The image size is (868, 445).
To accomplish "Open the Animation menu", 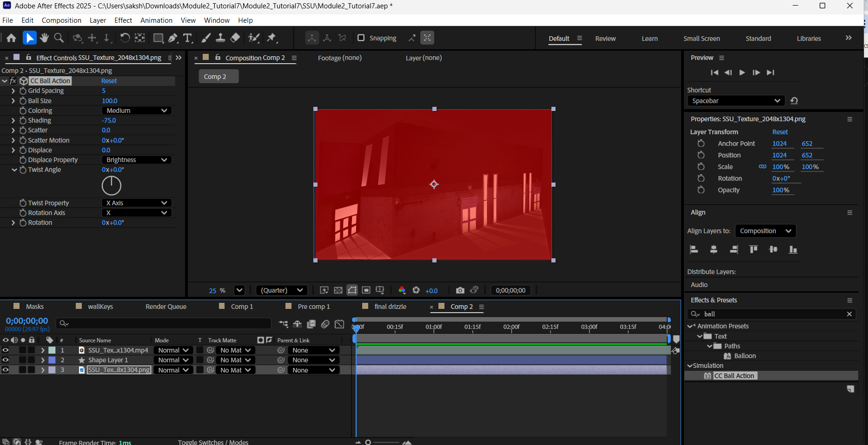I will (x=156, y=20).
